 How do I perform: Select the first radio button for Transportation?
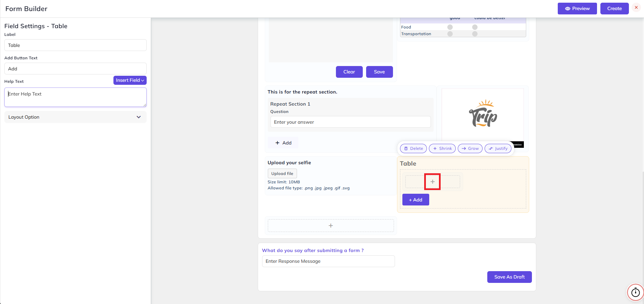click(450, 34)
